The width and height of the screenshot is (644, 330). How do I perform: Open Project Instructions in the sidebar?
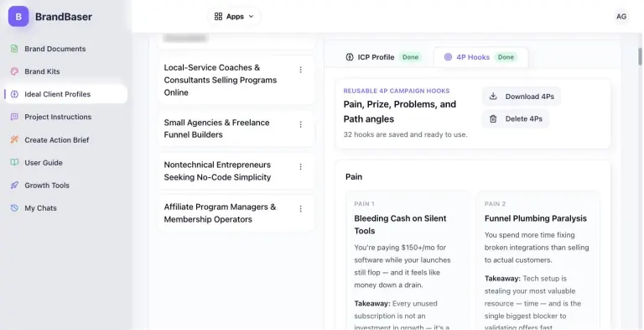(x=58, y=117)
